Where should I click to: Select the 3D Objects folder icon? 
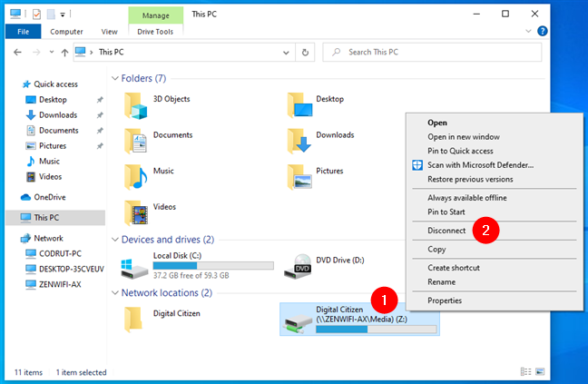click(x=136, y=105)
